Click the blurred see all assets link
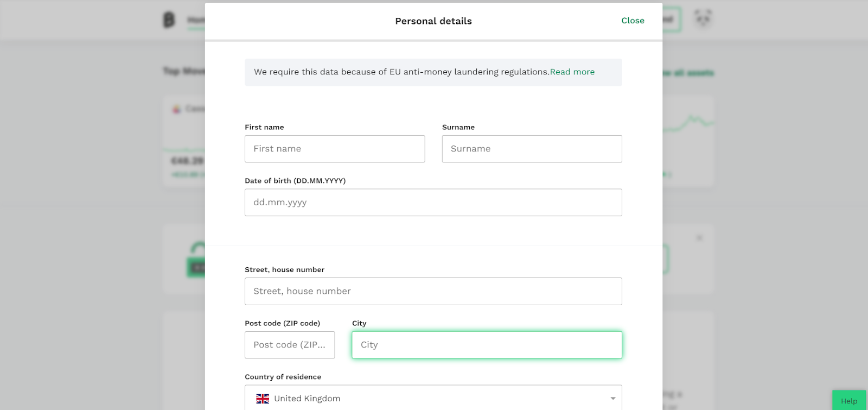The image size is (868, 410). click(x=688, y=73)
